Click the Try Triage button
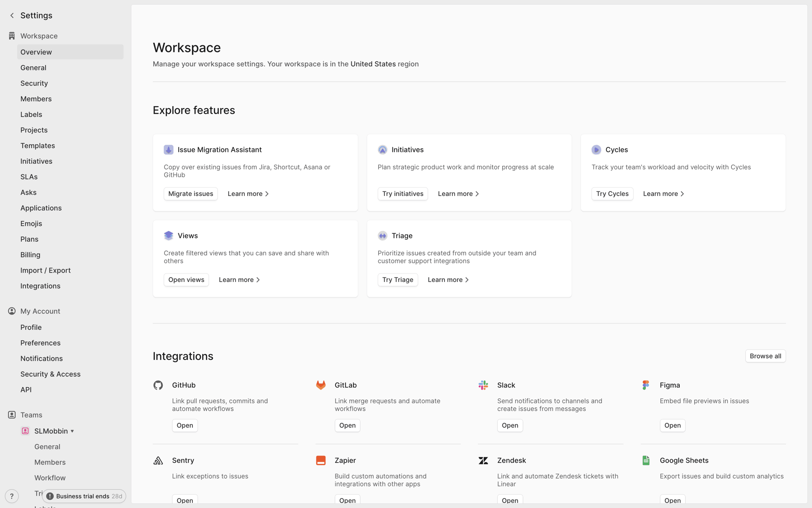Image resolution: width=812 pixels, height=508 pixels. point(398,280)
